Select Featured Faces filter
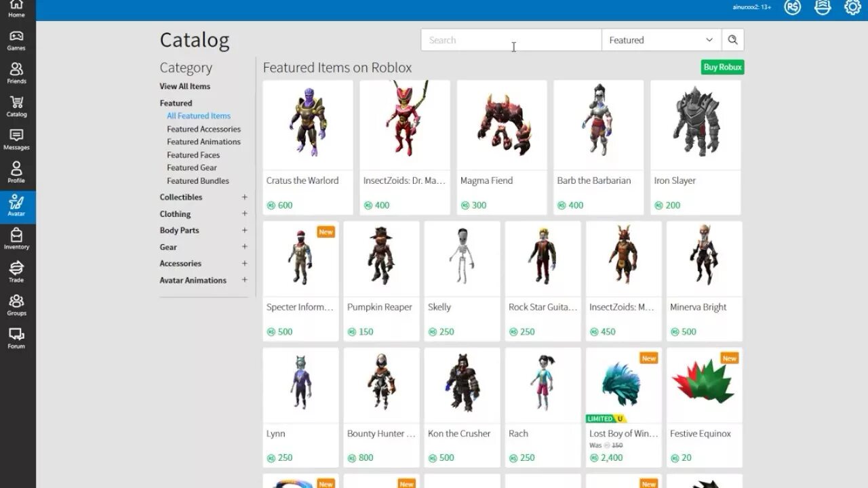Image resolution: width=868 pixels, height=488 pixels. pos(193,155)
